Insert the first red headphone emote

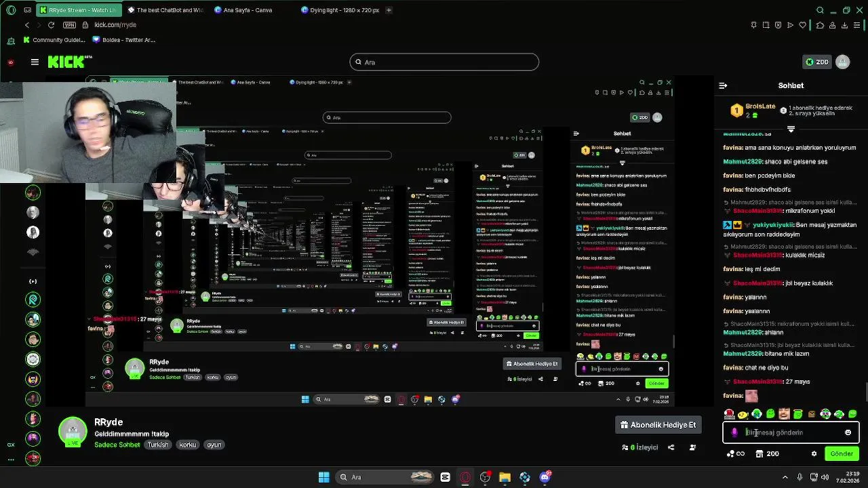[730, 413]
